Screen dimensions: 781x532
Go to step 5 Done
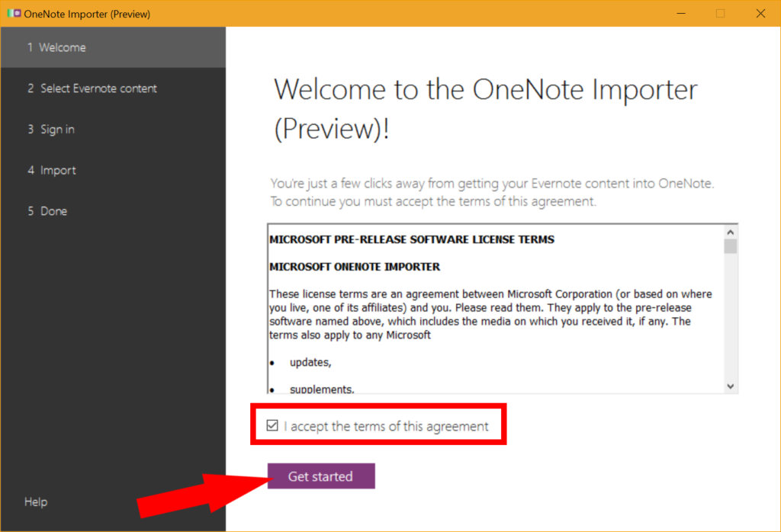(113, 211)
